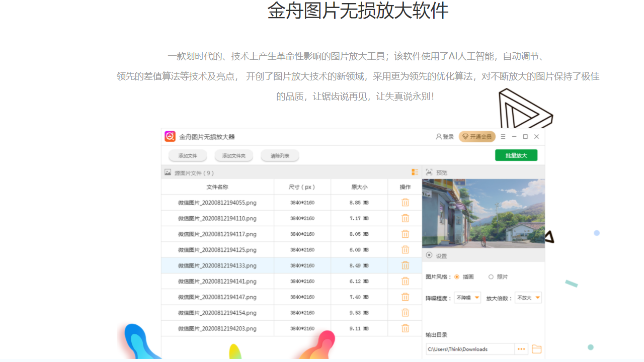This screenshot has width=644, height=362.
Task: Click the 预览 preview panel icon
Action: pos(428,172)
